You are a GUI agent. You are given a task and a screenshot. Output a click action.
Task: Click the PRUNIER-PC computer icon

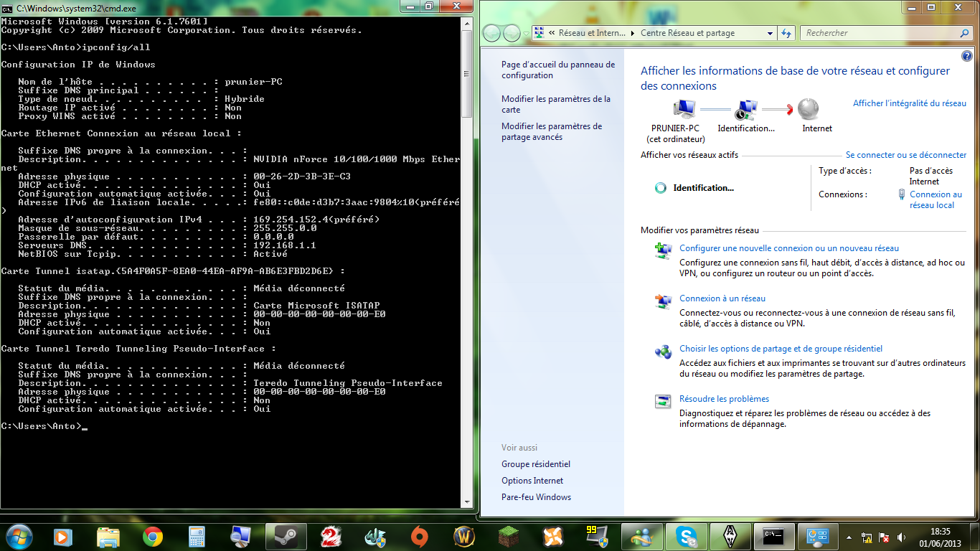click(x=684, y=110)
